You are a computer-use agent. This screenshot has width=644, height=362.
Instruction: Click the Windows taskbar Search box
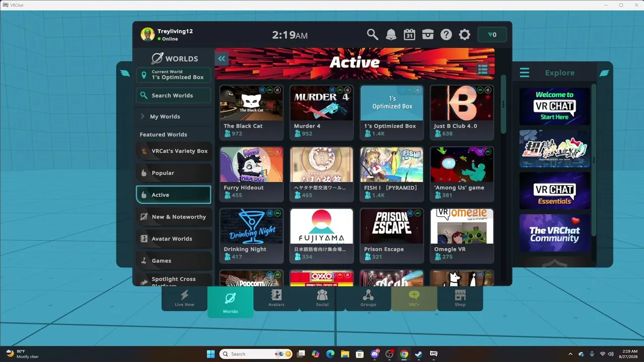[x=256, y=354]
